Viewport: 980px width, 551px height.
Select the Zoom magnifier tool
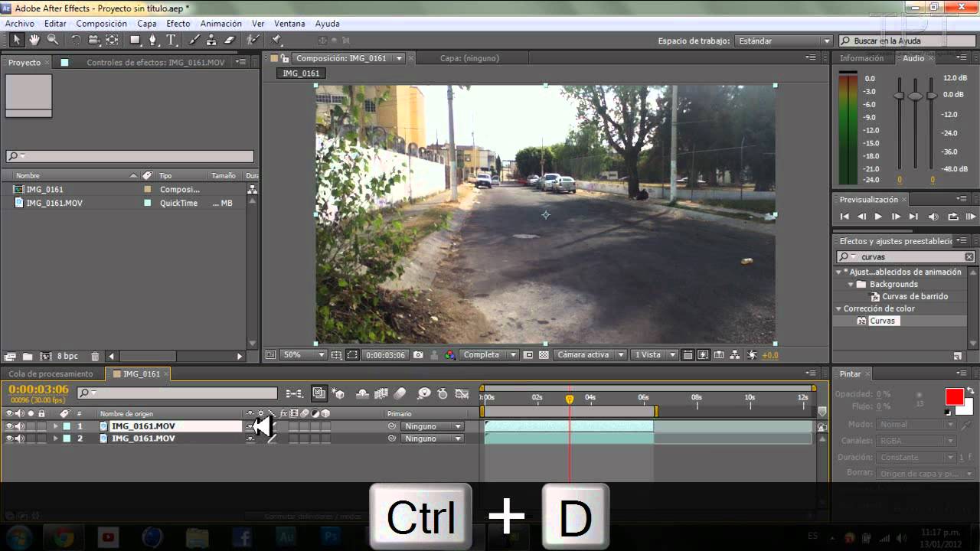tap(53, 40)
